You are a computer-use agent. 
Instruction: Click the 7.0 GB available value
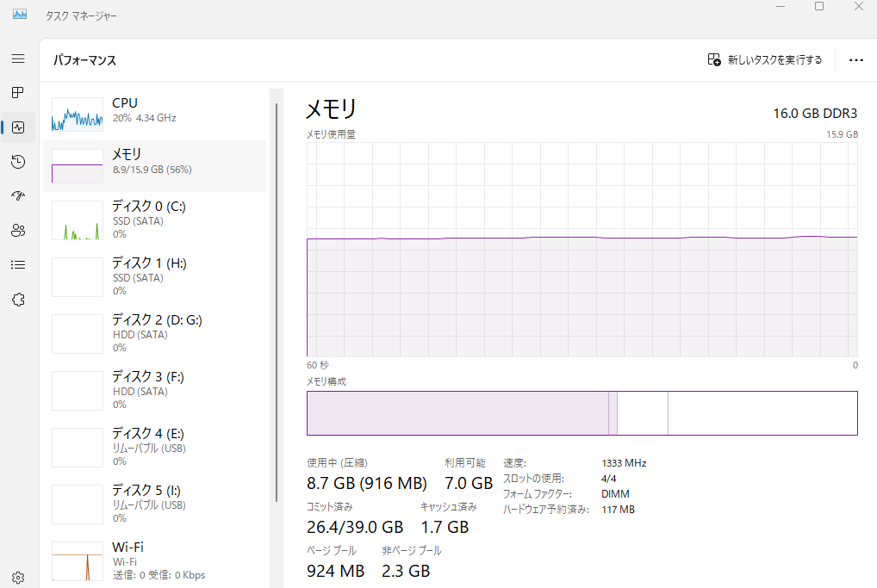pos(469,483)
